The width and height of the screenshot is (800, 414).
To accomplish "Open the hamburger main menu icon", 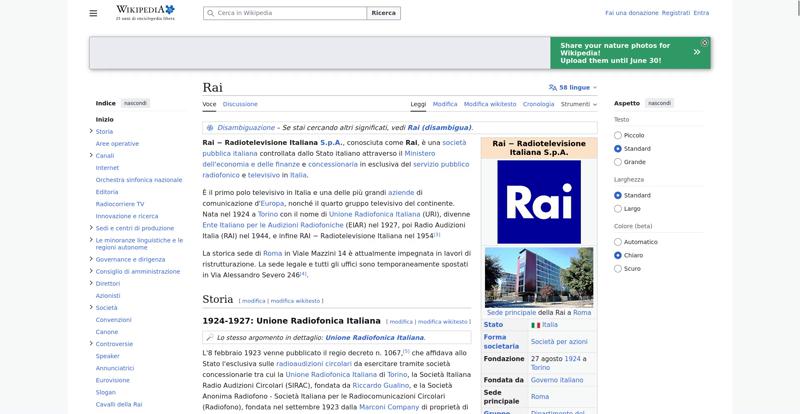I will click(x=93, y=13).
